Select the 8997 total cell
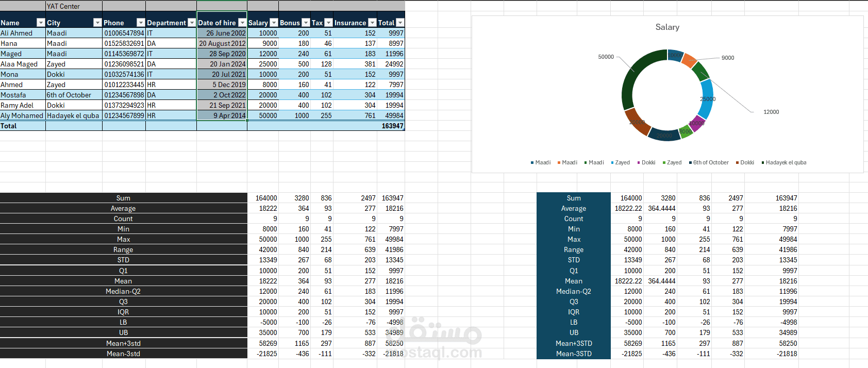Viewport: 868px width, 368px height. click(x=391, y=43)
